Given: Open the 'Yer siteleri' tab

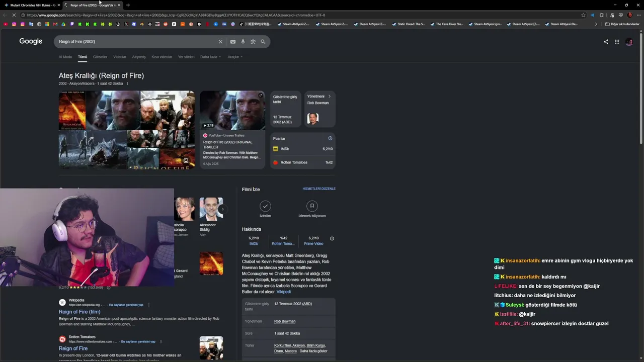Looking at the screenshot, I should (186, 57).
